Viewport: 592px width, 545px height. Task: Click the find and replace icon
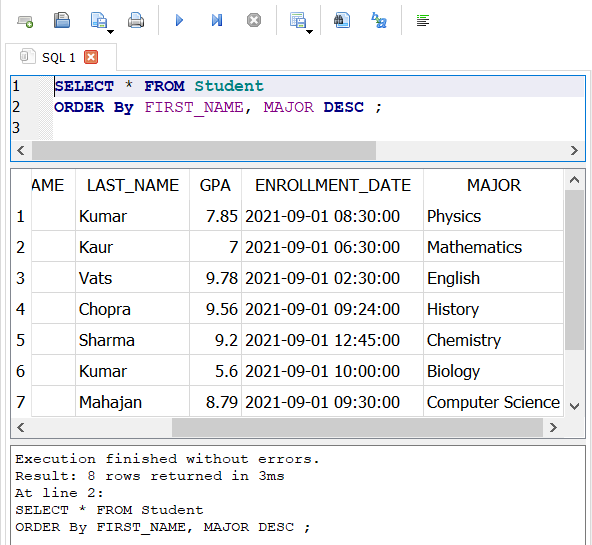[x=379, y=20]
